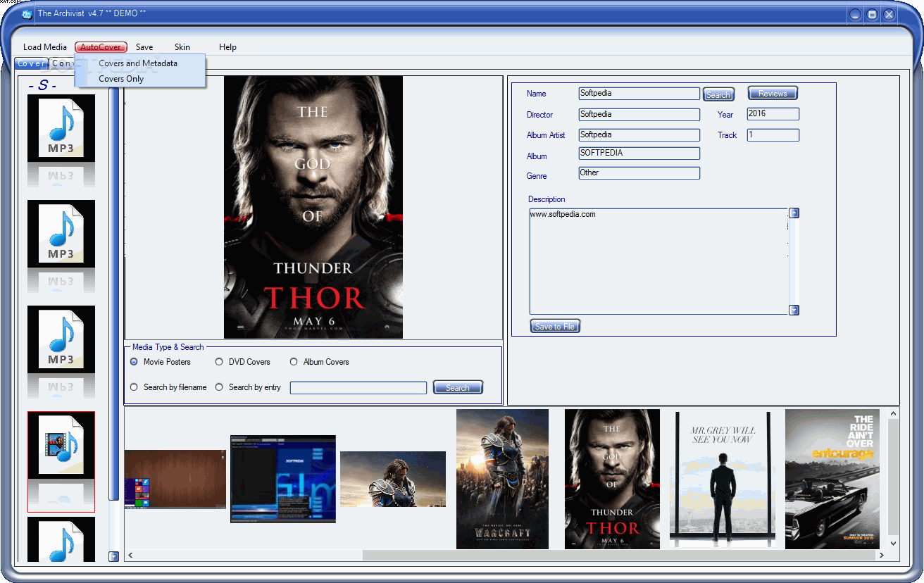Viewport: 924px width, 583px height.
Task: Click the right arrow of the cover results strip
Action: 882,556
